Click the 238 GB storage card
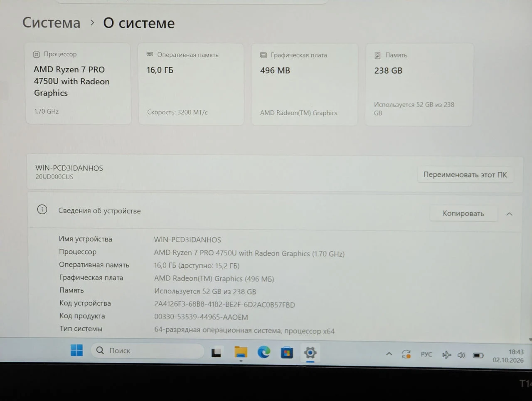The width and height of the screenshot is (532, 401). coord(419,85)
